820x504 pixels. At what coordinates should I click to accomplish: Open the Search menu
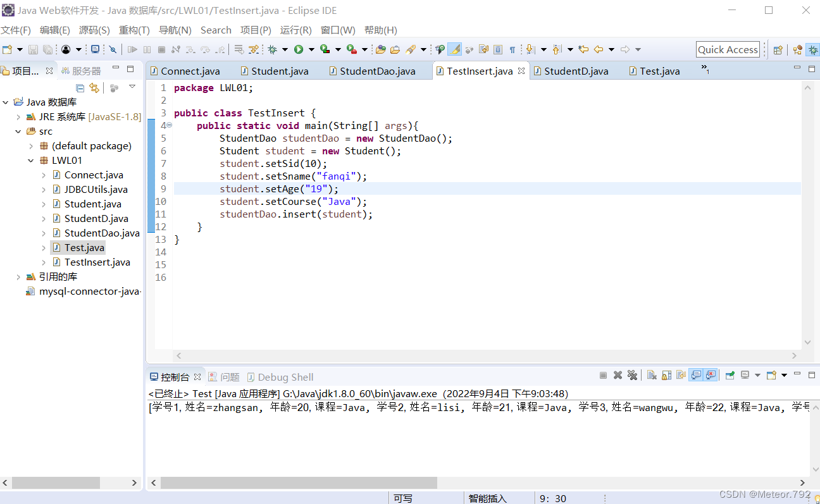tap(216, 30)
